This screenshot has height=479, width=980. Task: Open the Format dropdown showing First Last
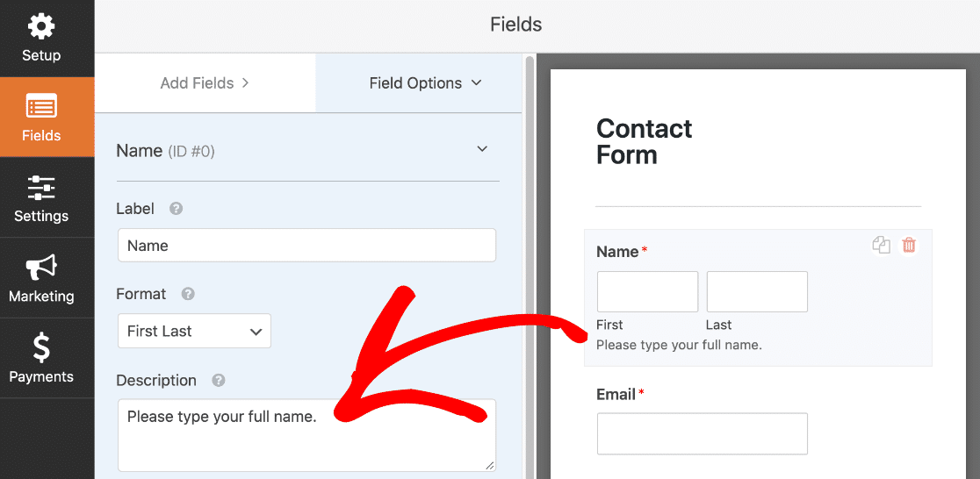(x=194, y=331)
